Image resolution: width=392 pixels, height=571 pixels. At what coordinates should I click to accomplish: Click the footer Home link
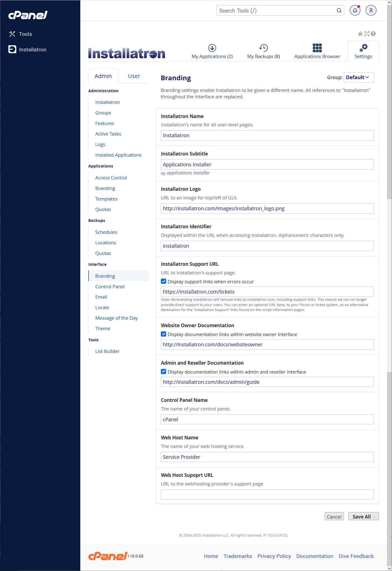pos(211,556)
